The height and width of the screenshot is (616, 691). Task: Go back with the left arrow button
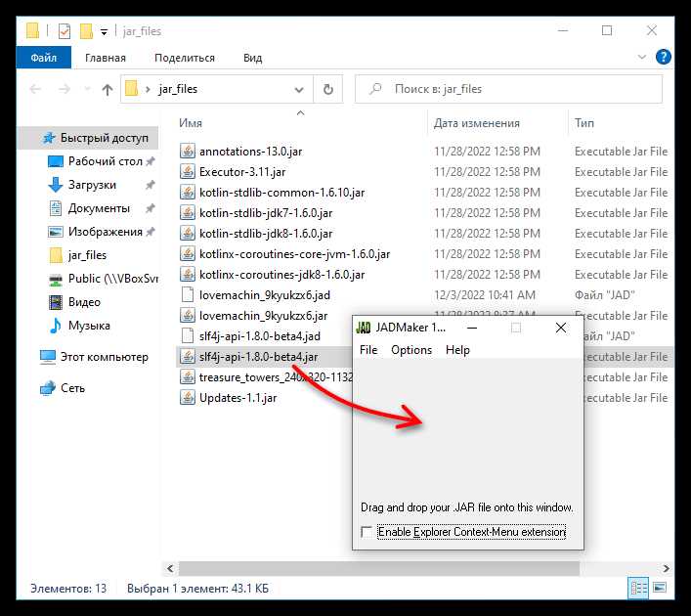click(35, 90)
